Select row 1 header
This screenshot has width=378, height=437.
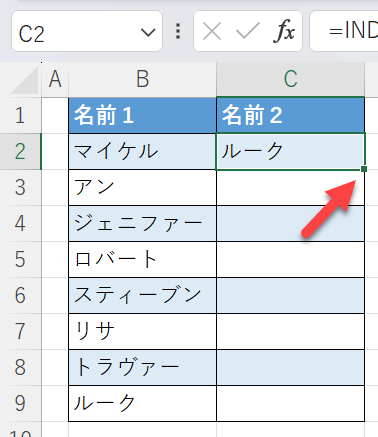click(x=20, y=115)
